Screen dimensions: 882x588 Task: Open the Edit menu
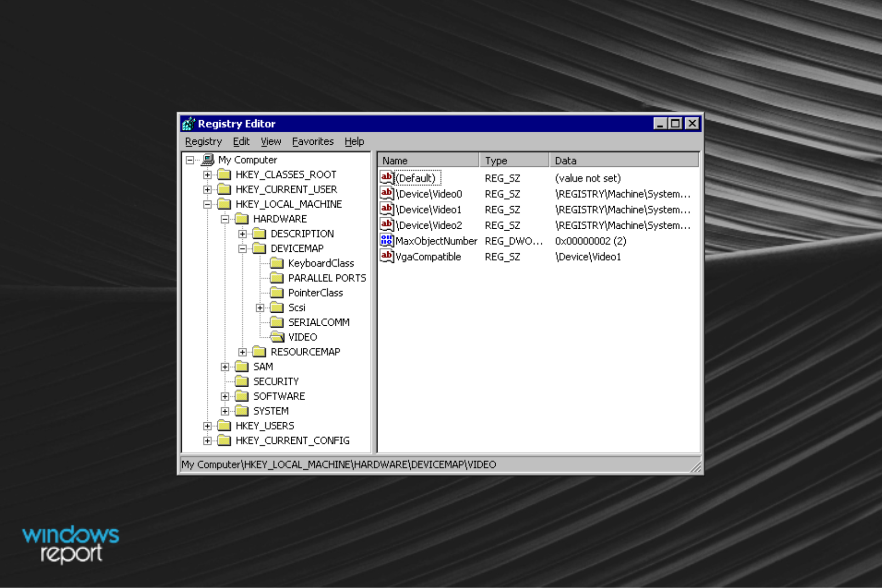tap(241, 141)
